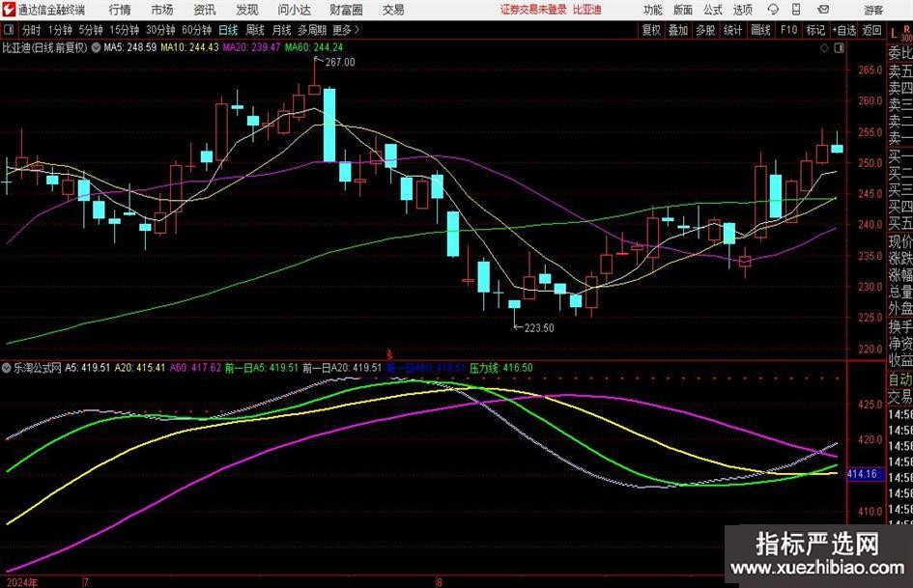This screenshot has width=913, height=588.
Task: Open the 选项 menu
Action: 742,10
